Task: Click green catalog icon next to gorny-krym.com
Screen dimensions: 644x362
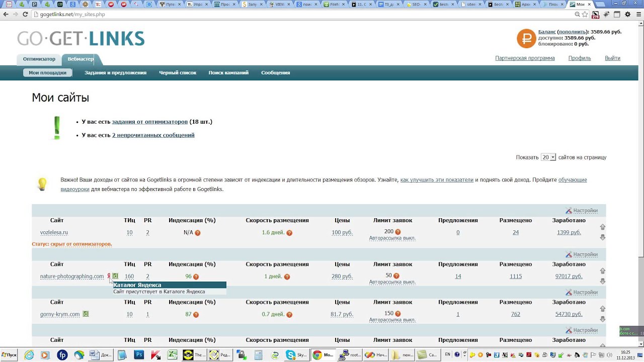Action: click(86, 314)
